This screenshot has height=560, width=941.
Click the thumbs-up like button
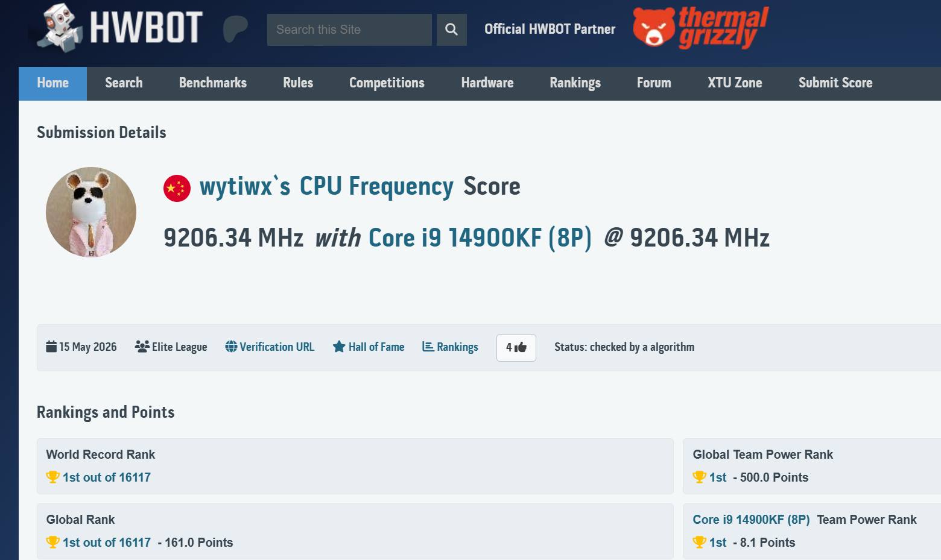coord(516,347)
